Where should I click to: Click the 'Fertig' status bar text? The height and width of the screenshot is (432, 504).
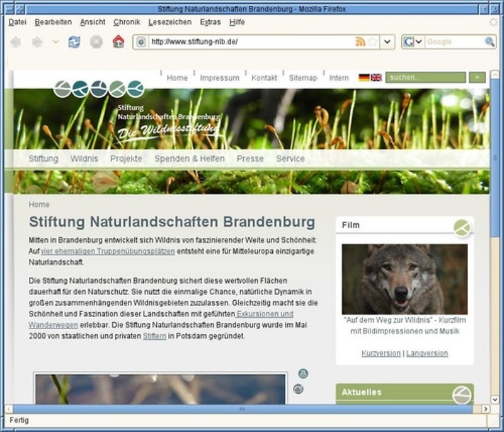tap(19, 420)
